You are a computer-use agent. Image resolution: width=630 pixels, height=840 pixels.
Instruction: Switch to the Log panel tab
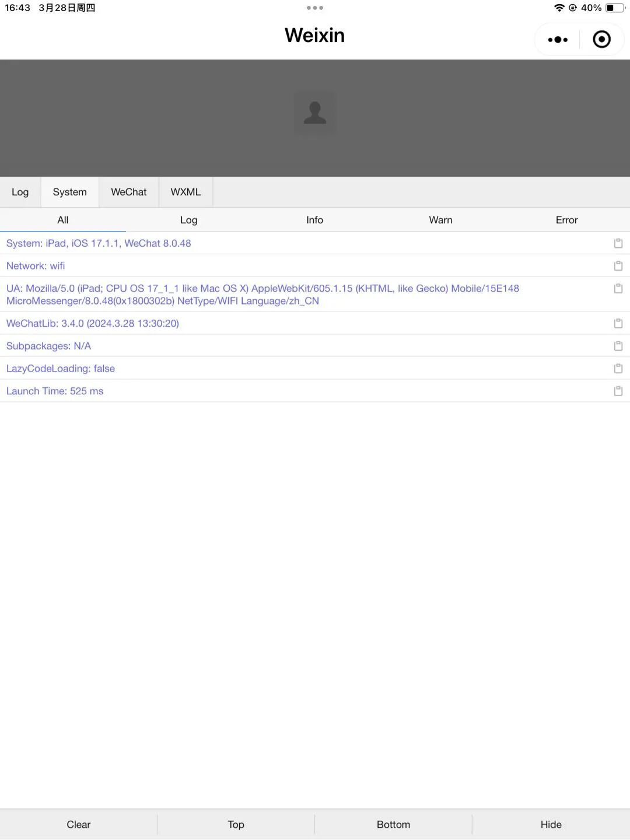20,192
